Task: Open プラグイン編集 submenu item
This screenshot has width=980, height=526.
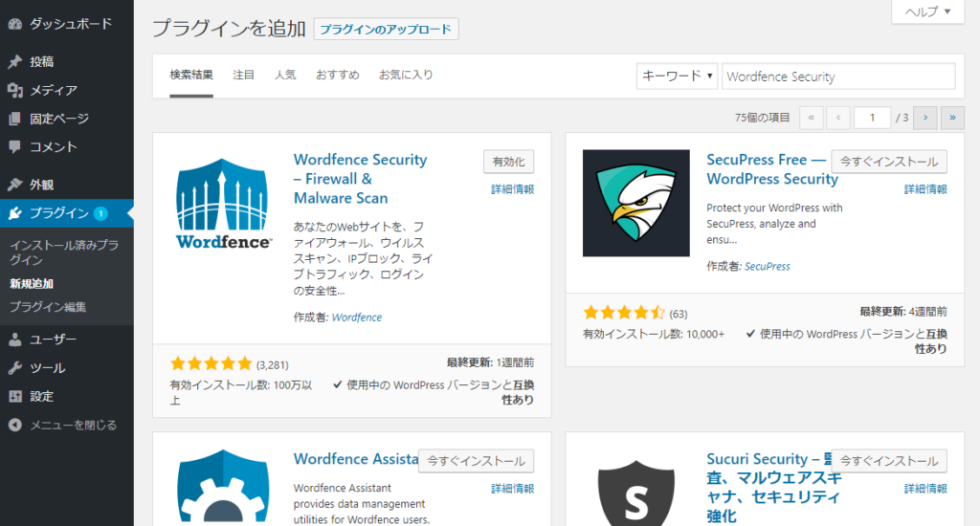Action: (x=48, y=307)
